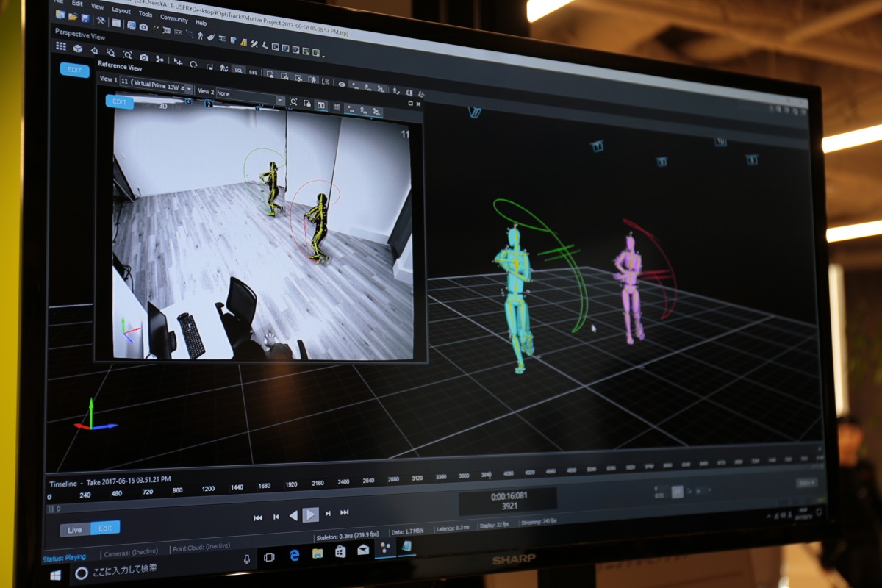This screenshot has width=882, height=588.
Task: Toggle GBL global coordinate mode
Action: pyautogui.click(x=253, y=72)
